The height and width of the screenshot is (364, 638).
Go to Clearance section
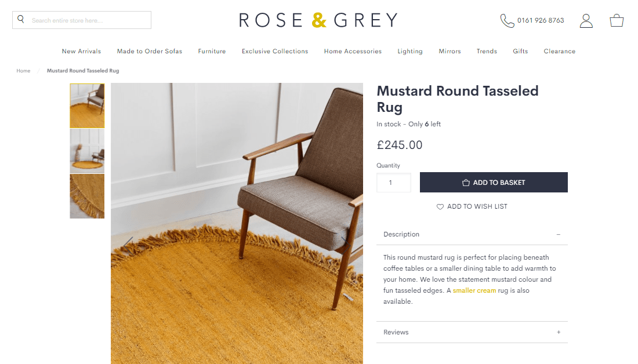point(560,51)
